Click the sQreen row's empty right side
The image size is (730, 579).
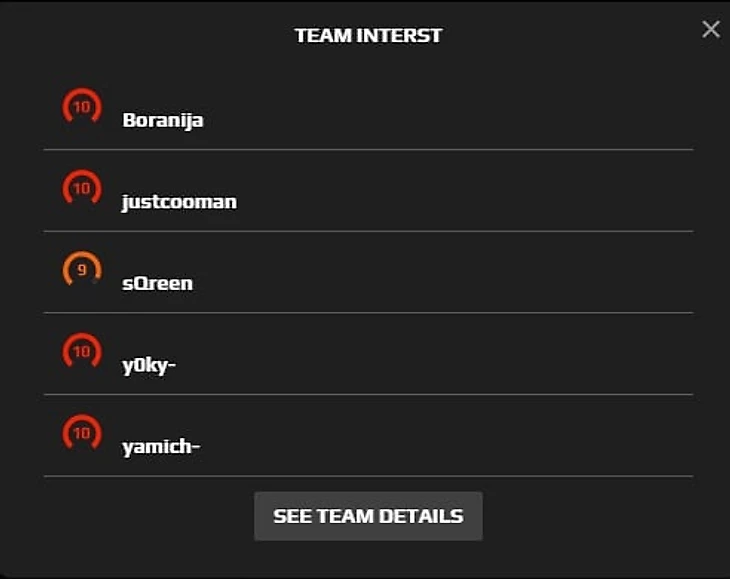click(x=500, y=276)
